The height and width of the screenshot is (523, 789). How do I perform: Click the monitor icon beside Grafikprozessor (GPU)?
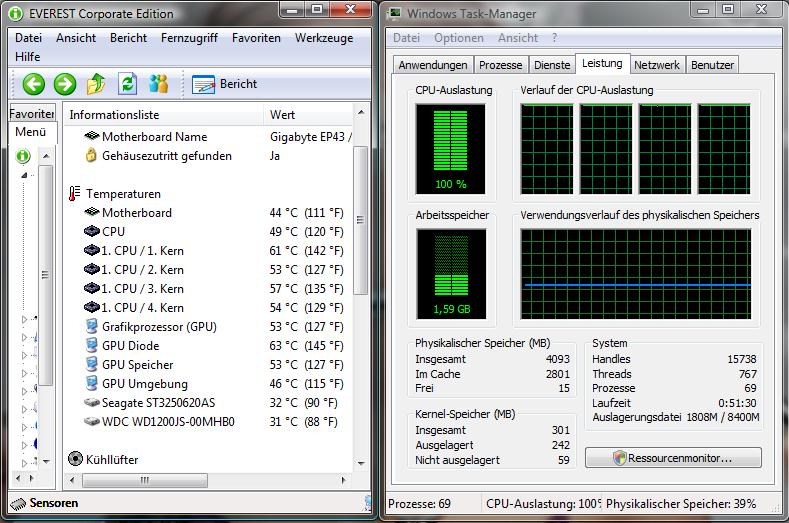pyautogui.click(x=92, y=326)
